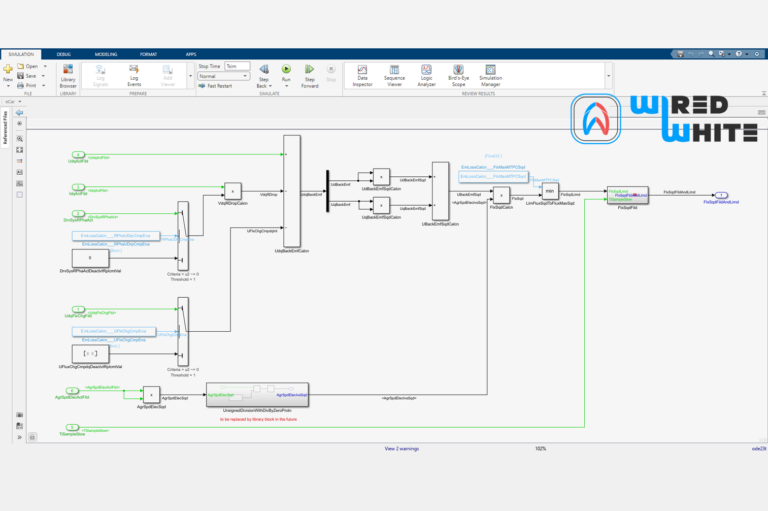Click the 102% zoom level in the status bar
The width and height of the screenshot is (768, 511).
(x=540, y=448)
